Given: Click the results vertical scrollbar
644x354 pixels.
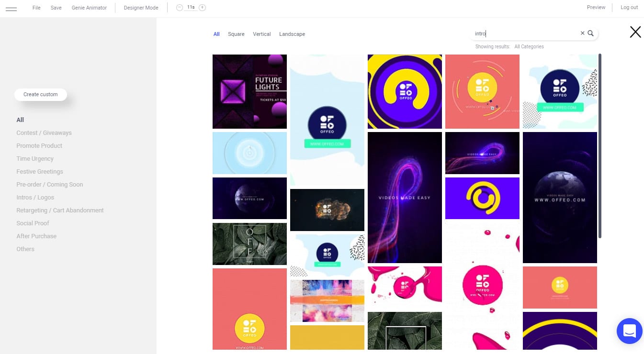Looking at the screenshot, I should pos(600,146).
